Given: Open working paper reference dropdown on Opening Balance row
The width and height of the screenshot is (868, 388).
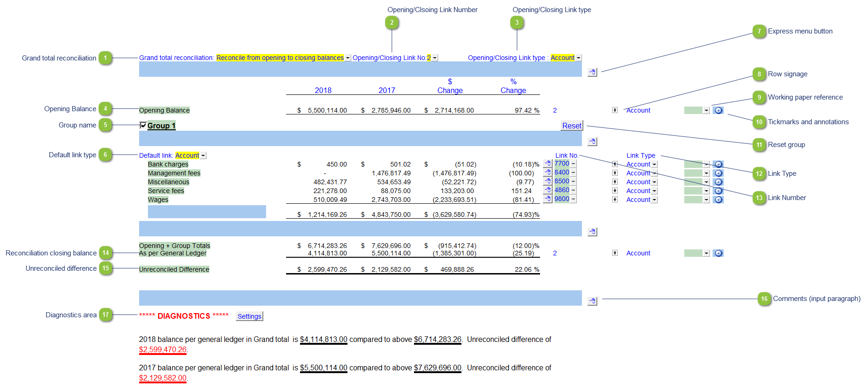Looking at the screenshot, I should [706, 111].
